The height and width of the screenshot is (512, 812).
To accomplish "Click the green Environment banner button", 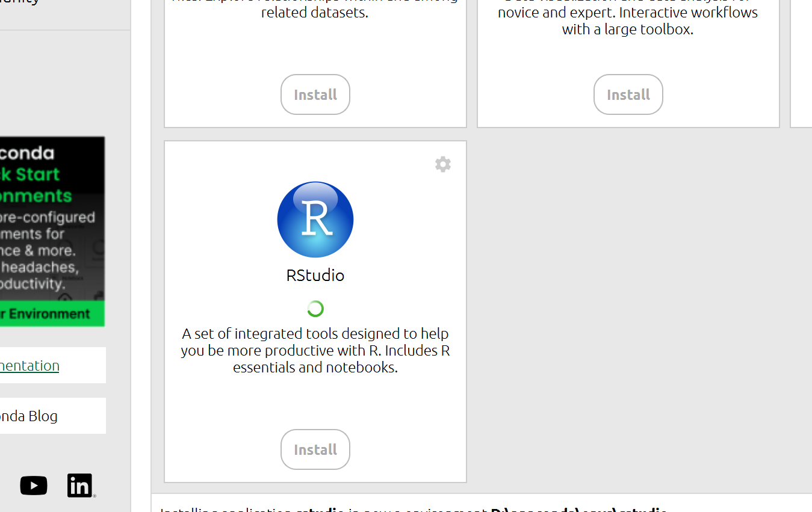I will pos(52,313).
